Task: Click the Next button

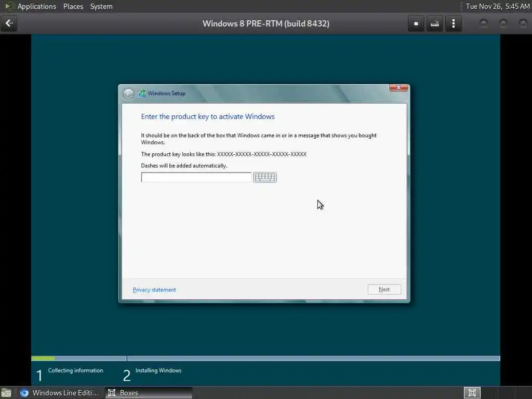Action: pyautogui.click(x=384, y=289)
